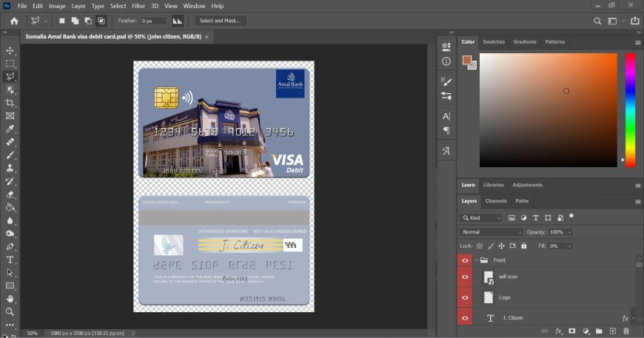Select the Clone Stamp tool
This screenshot has width=644, height=338.
pyautogui.click(x=10, y=168)
